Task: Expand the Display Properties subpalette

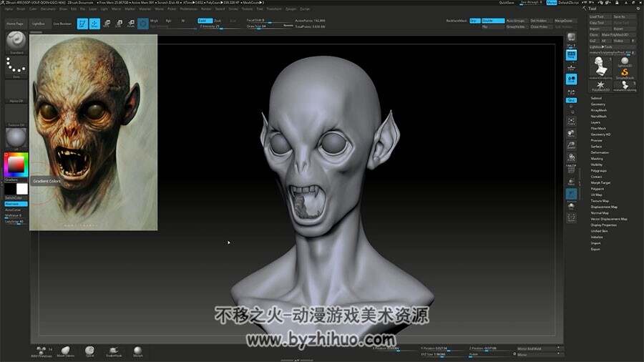Action: tap(604, 225)
